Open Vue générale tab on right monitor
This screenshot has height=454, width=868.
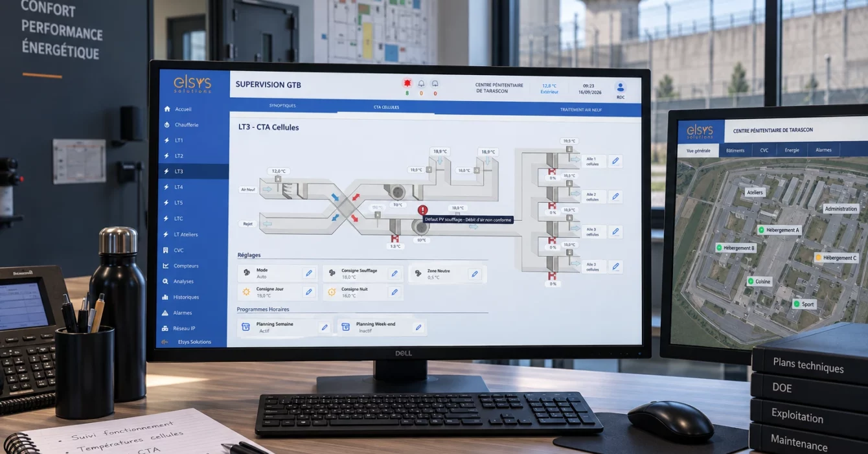coord(698,150)
